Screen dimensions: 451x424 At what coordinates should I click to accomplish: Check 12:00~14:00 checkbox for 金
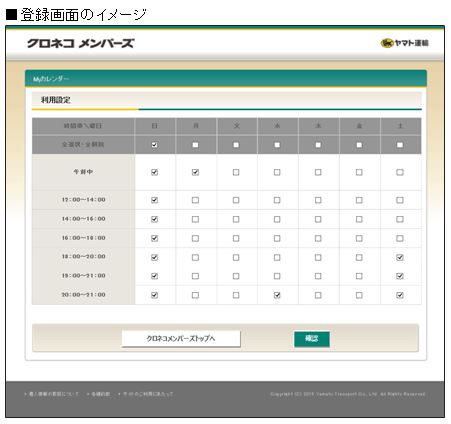tap(359, 200)
